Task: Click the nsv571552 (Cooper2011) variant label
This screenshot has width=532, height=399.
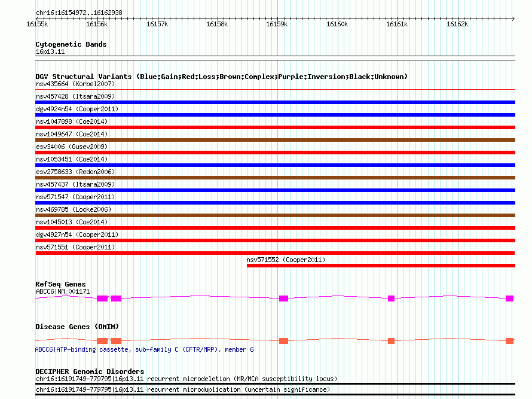Action: tap(286, 260)
